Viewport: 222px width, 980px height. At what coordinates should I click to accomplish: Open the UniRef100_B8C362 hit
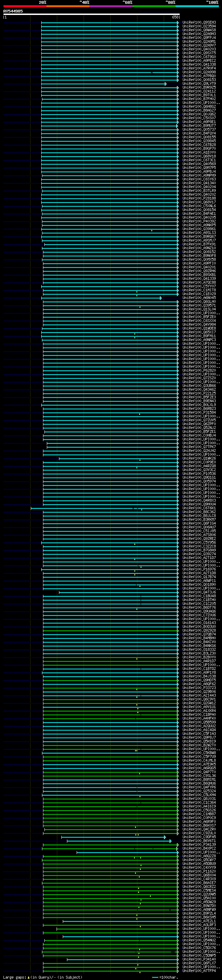click(199, 512)
